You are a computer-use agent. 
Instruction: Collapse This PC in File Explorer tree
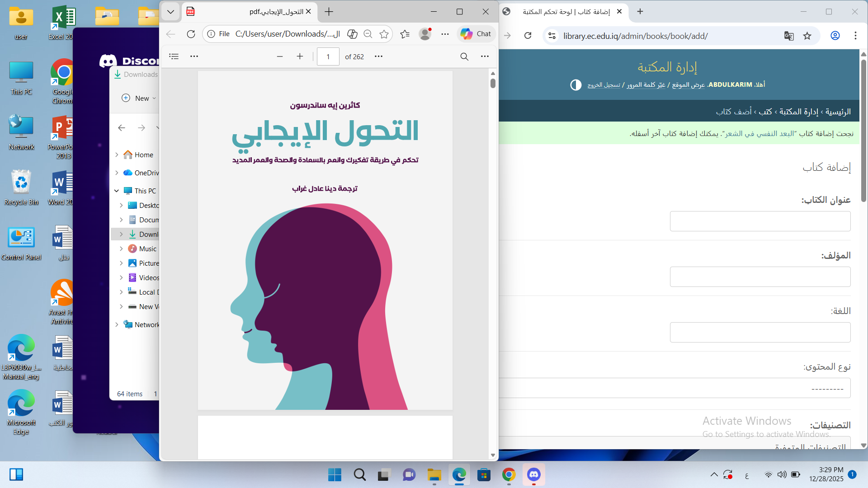[117, 191]
